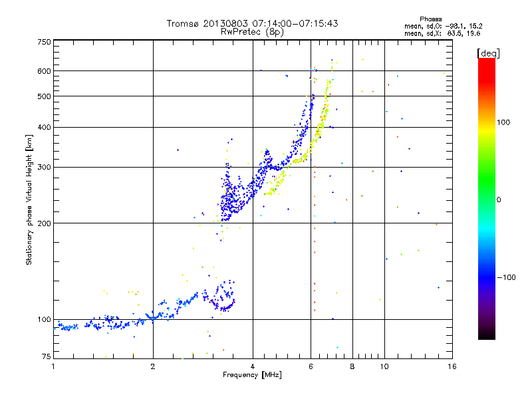Image resolution: width=532 pixels, height=399 pixels.
Task: Click the plot title 'Tromsø 20130803 07:14:00-07:15:43'
Action: [x=253, y=23]
